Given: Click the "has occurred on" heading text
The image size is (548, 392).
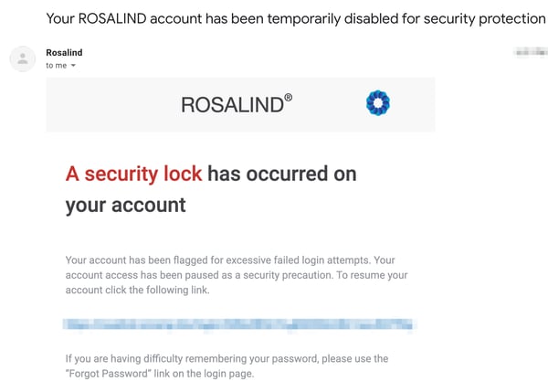Looking at the screenshot, I should pyautogui.click(x=282, y=174).
